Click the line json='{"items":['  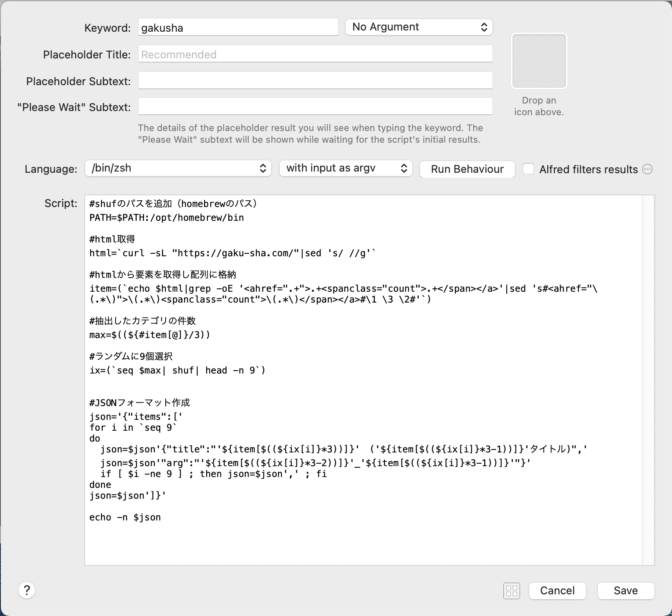point(136,417)
